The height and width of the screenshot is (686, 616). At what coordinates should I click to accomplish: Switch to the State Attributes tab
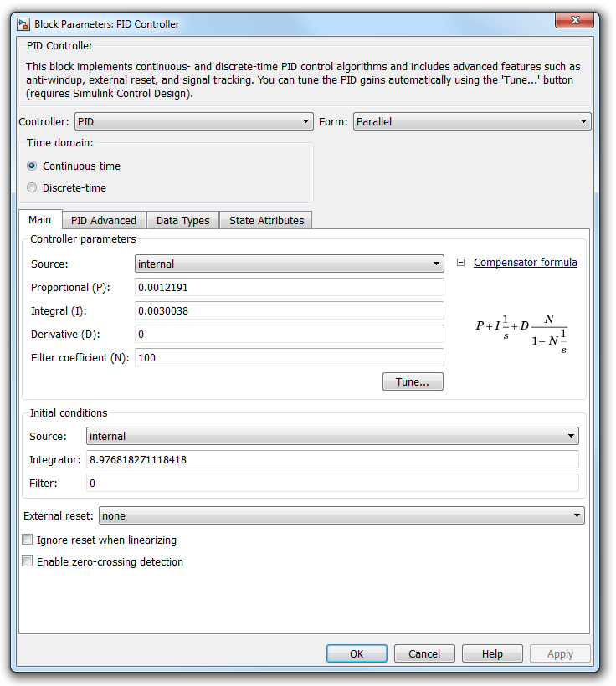click(x=266, y=221)
